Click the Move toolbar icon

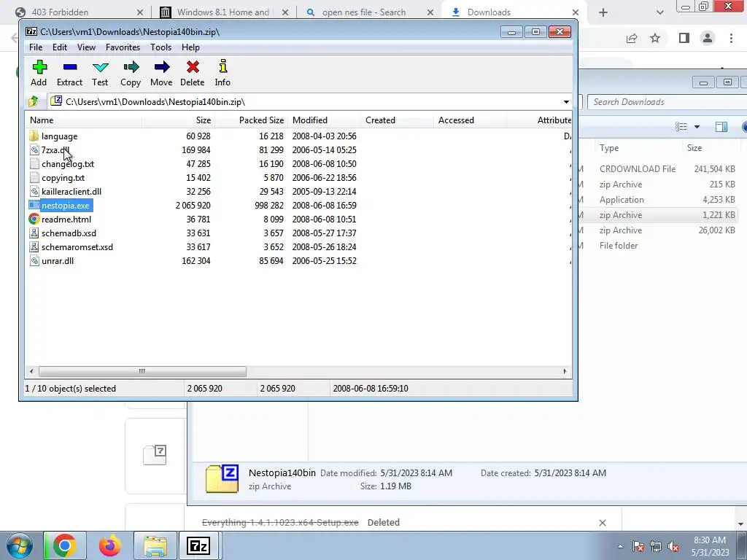pyautogui.click(x=161, y=67)
